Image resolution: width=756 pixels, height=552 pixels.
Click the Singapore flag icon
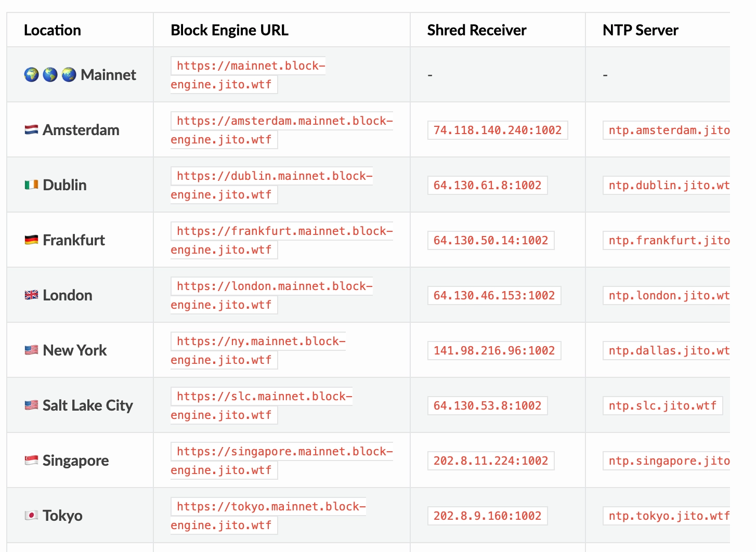click(31, 461)
